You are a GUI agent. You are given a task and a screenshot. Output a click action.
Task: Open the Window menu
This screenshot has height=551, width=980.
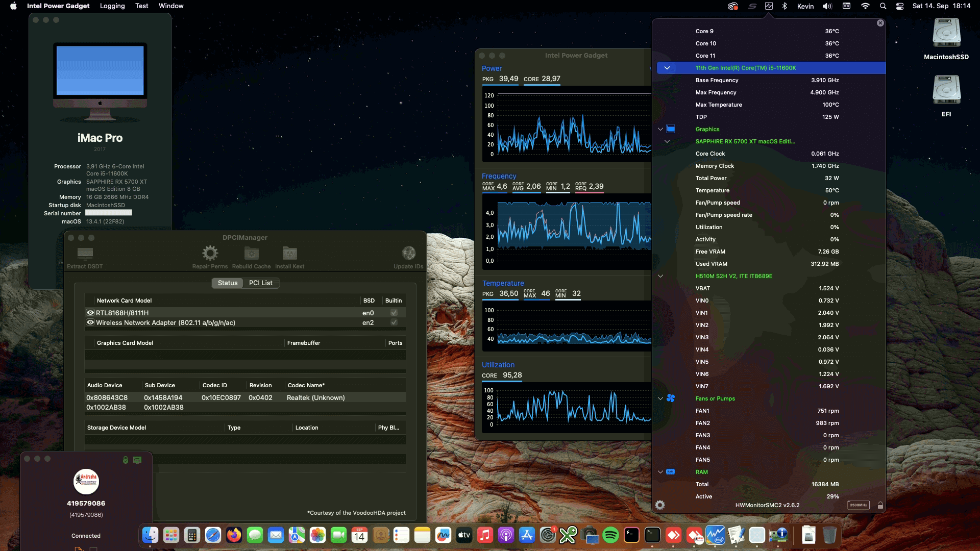coord(171,6)
